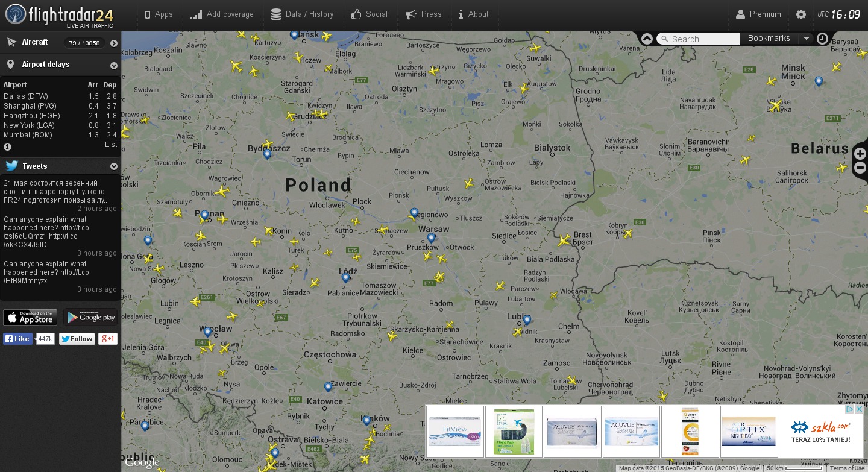This screenshot has height=472, width=868.
Task: Click the Twitter Follow button
Action: pos(77,339)
